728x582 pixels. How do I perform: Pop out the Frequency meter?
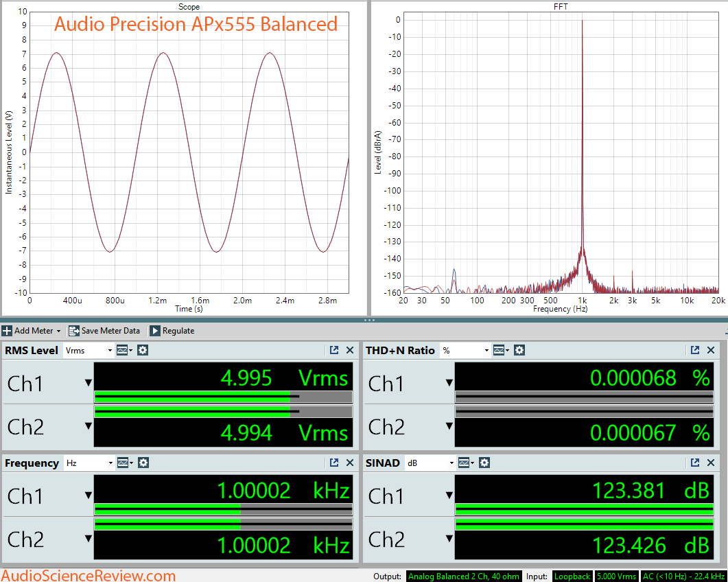[x=334, y=463]
